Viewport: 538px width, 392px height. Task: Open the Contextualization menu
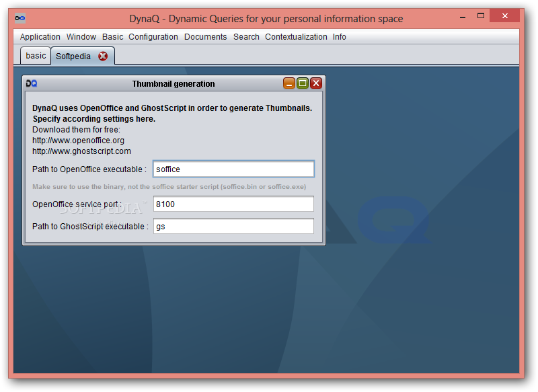coord(296,37)
